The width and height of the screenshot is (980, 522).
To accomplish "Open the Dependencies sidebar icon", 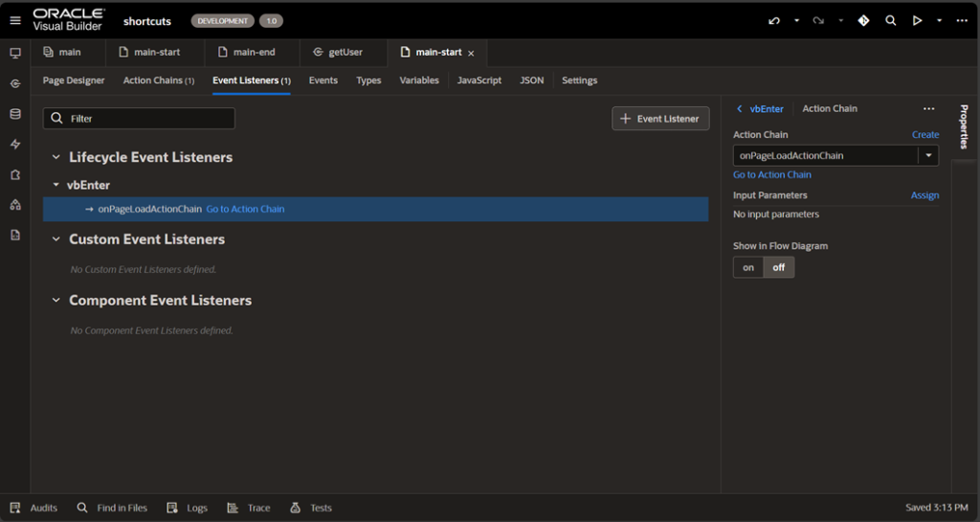I will [15, 204].
